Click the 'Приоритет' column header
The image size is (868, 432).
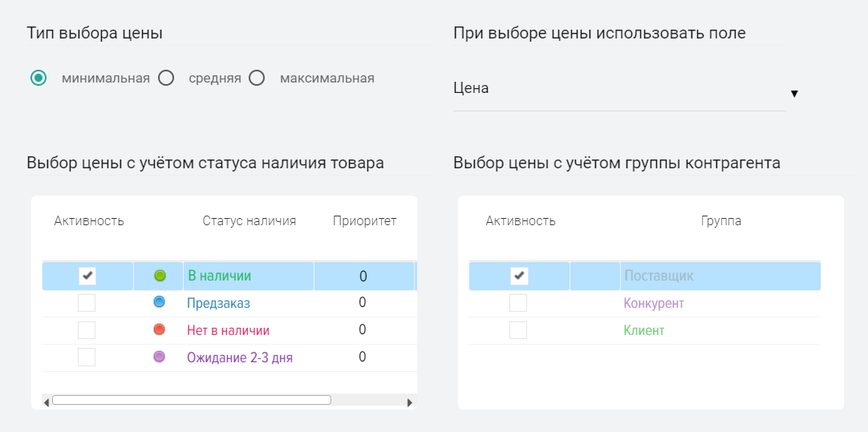[364, 221]
